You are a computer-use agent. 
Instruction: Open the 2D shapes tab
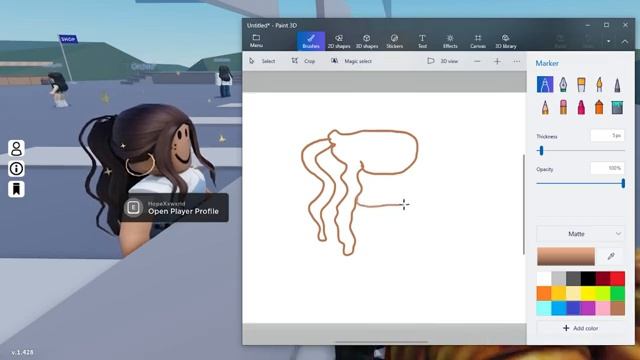(x=339, y=41)
